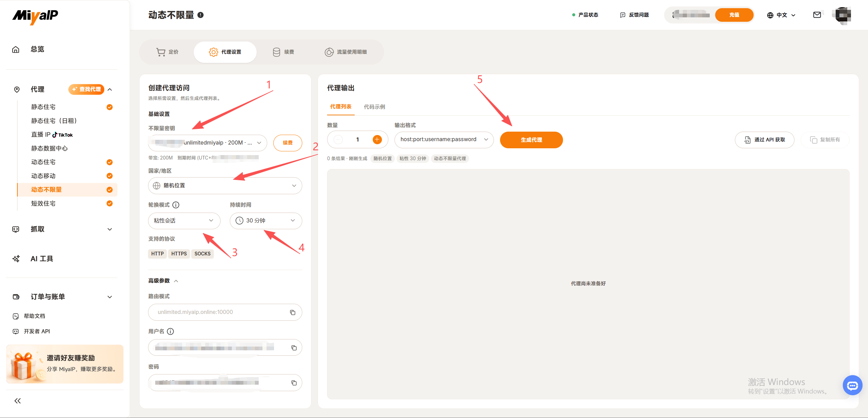
Task: Open the 不限量密钥 key dropdown
Action: 208,143
